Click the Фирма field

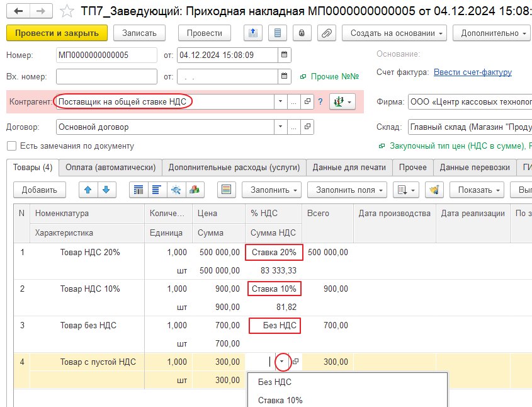coord(470,101)
